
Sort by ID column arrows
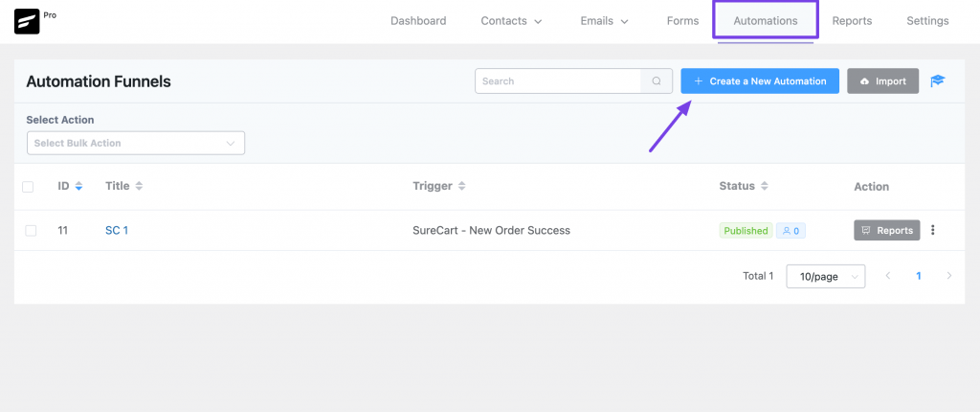pos(78,186)
